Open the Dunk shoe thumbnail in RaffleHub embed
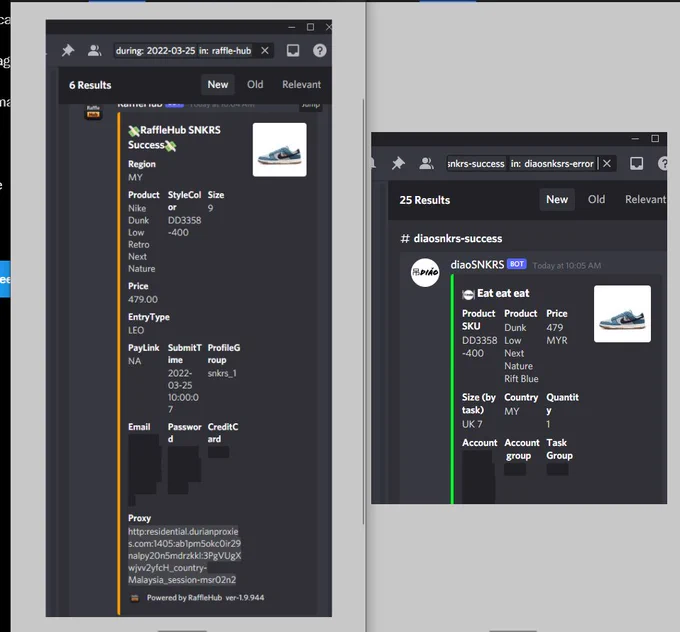Screen dimensions: 680x632 pyautogui.click(x=280, y=150)
